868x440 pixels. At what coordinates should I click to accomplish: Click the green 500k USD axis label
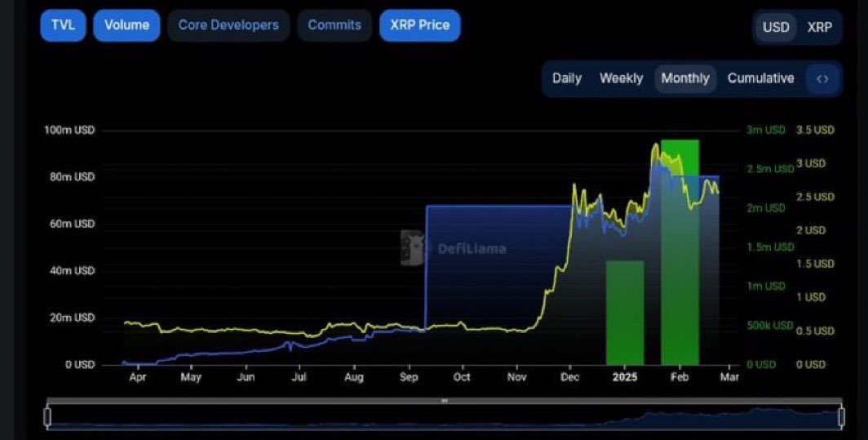point(770,325)
